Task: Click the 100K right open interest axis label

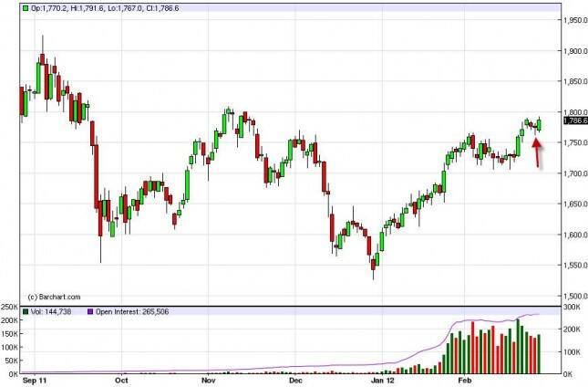Action: tap(573, 352)
